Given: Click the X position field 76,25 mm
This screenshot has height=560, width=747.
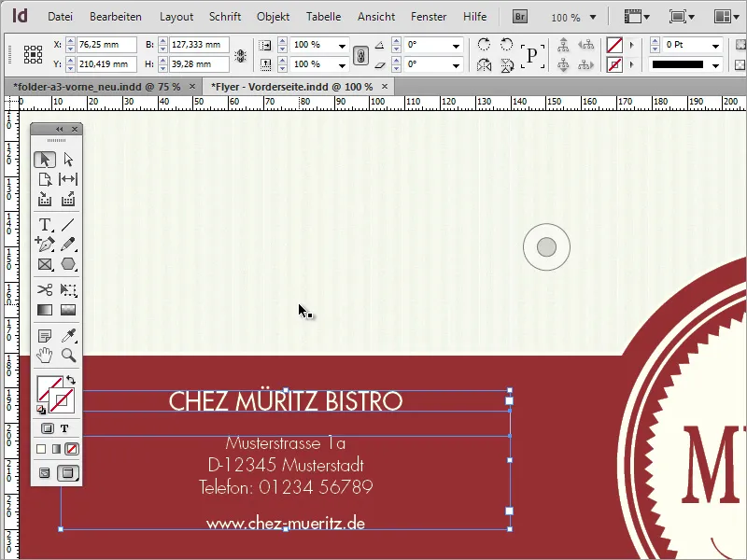Looking at the screenshot, I should 106,45.
